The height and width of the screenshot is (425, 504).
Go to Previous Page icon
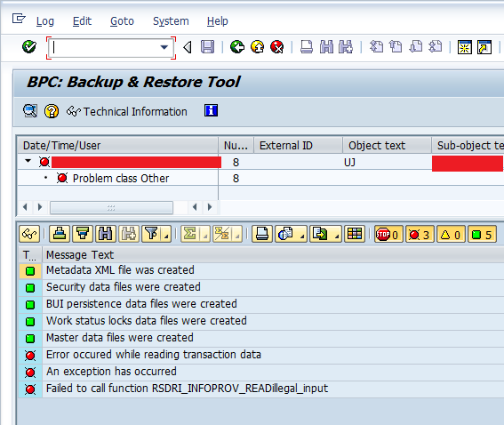(396, 47)
